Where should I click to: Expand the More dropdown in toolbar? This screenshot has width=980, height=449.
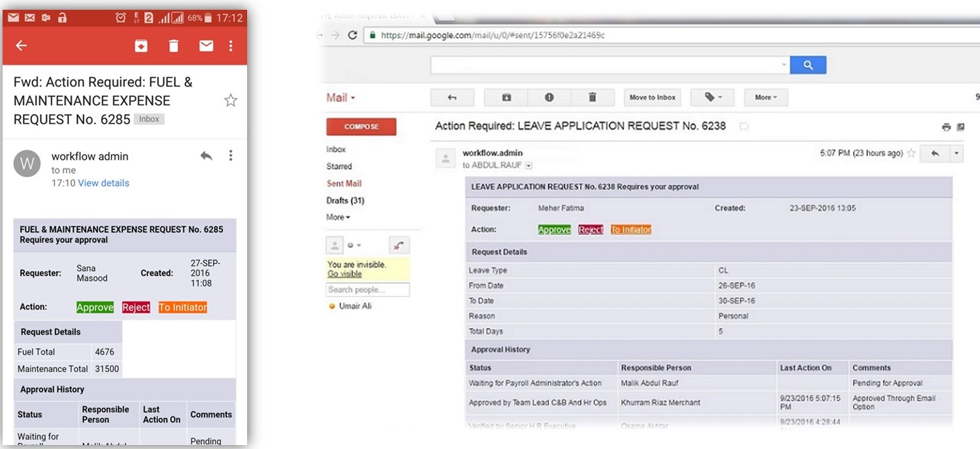pyautogui.click(x=765, y=97)
